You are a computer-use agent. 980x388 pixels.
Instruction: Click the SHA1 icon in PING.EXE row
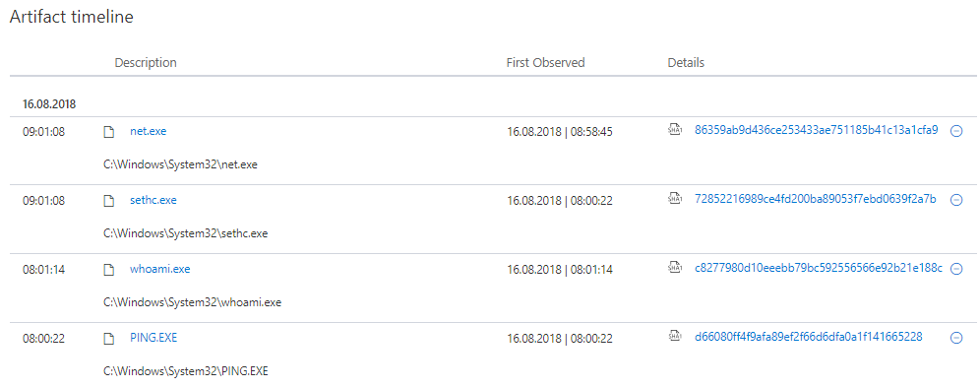tap(674, 336)
